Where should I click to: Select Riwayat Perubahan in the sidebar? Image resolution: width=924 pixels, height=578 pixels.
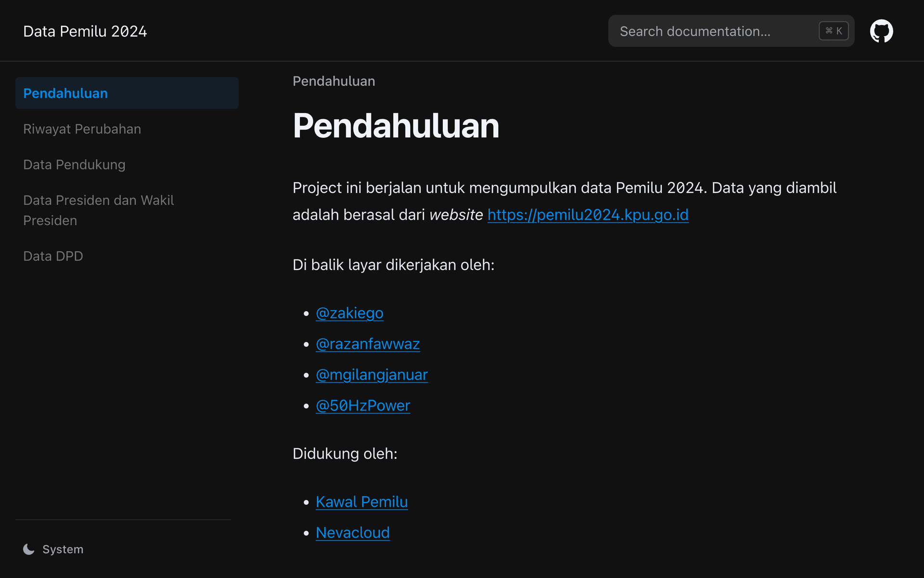(x=82, y=129)
